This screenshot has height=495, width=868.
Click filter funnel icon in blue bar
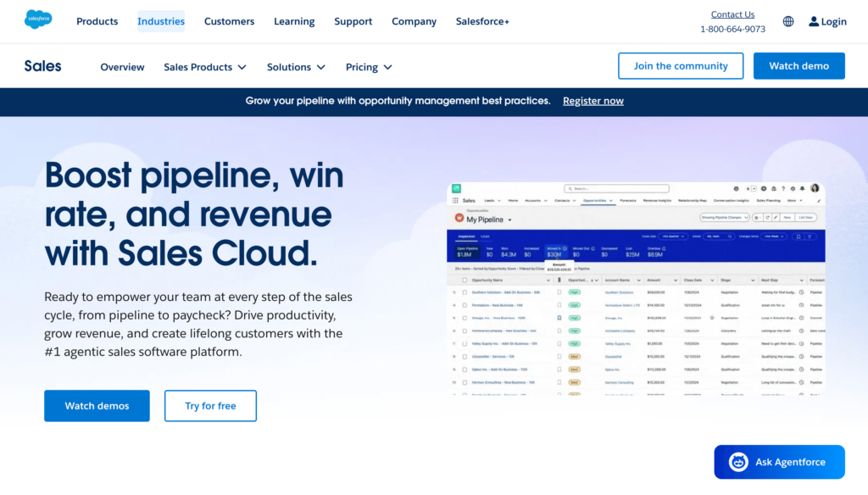click(x=810, y=236)
